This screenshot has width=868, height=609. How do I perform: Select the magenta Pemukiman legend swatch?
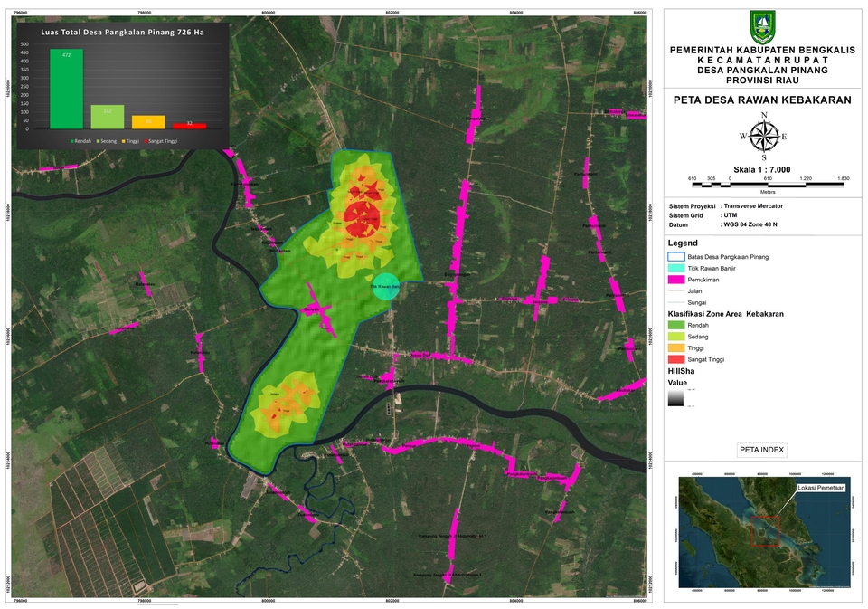676,280
